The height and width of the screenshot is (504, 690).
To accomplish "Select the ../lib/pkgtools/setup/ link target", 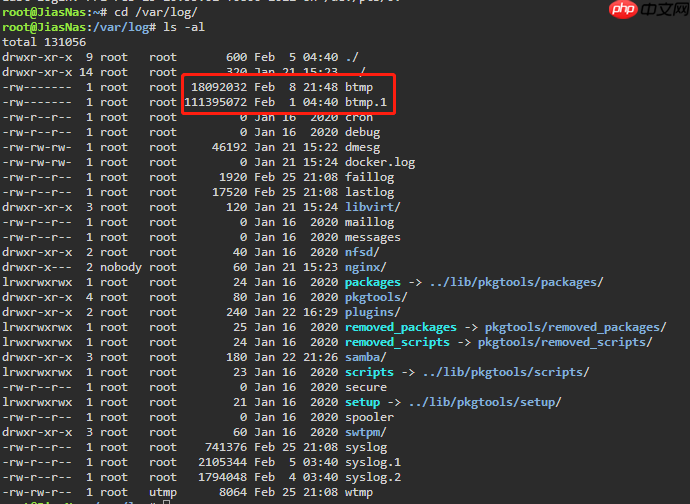I will 485,402.
